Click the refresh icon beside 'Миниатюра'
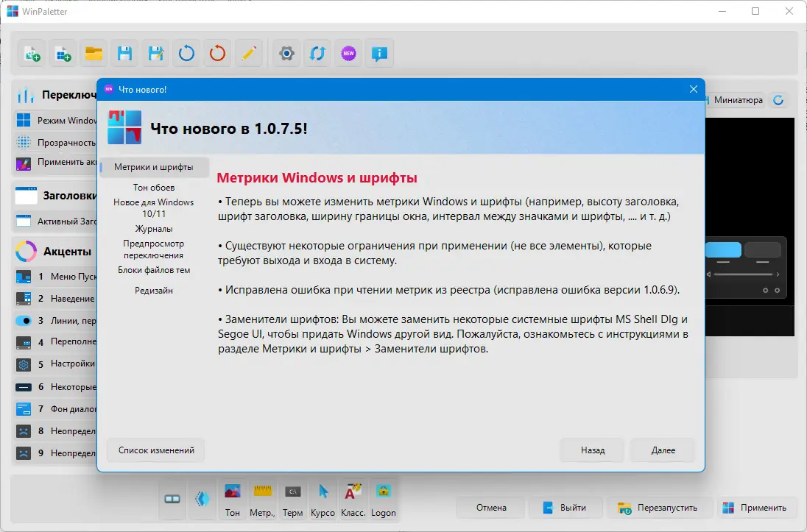Viewport: 807px width, 532px height. 779,100
